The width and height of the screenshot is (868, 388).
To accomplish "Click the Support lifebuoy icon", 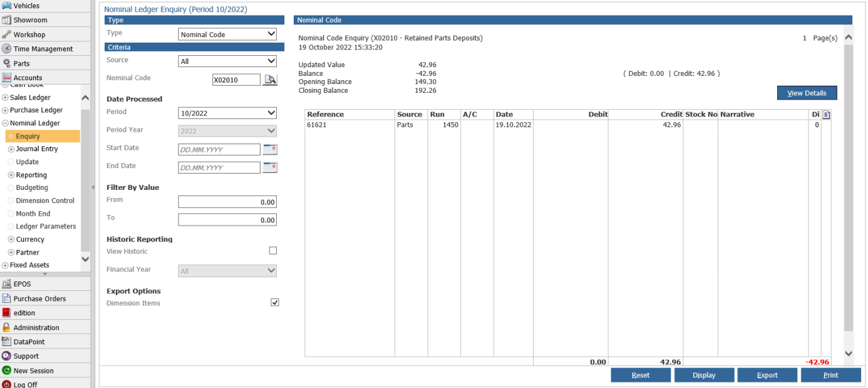I will tap(6, 356).
